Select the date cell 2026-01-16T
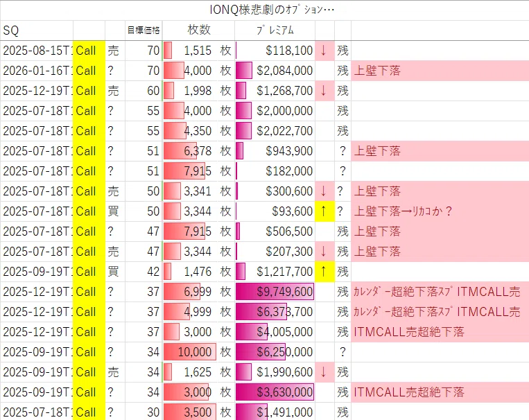The image size is (529, 420). (x=37, y=71)
